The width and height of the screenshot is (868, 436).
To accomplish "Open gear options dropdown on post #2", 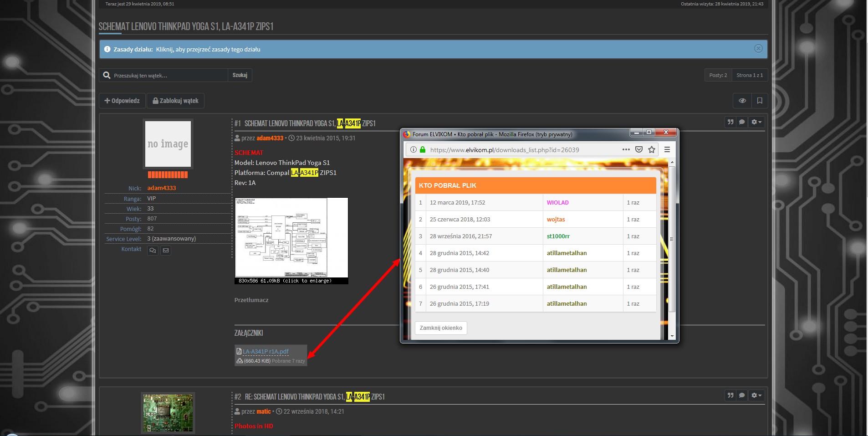I will pos(756,395).
